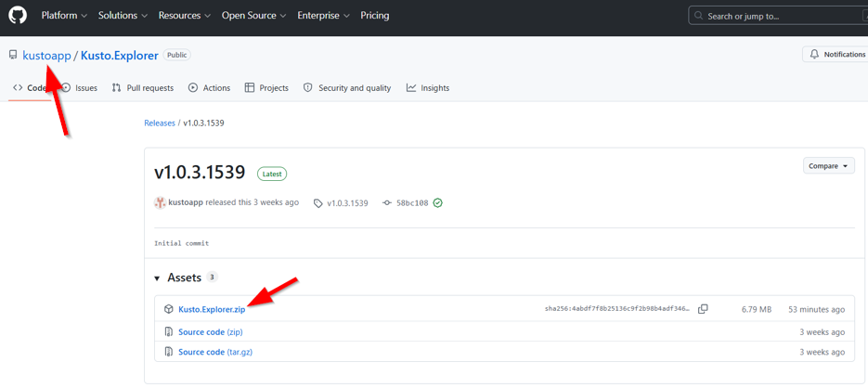This screenshot has width=868, height=388.
Task: Download Kusto.Explorer.zip asset
Action: [x=212, y=309]
